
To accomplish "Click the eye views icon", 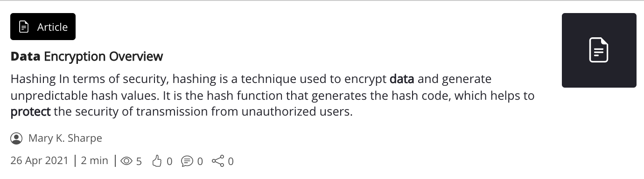I will pos(126,161).
